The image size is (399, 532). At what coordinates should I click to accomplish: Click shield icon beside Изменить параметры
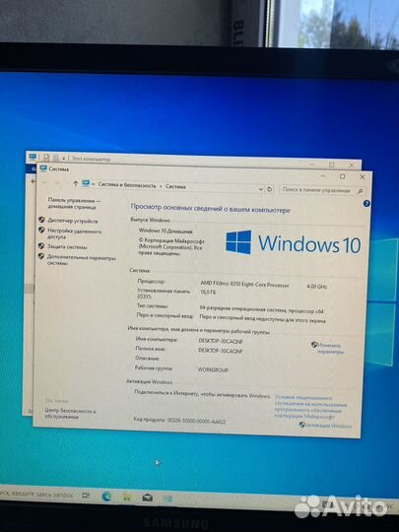[314, 345]
